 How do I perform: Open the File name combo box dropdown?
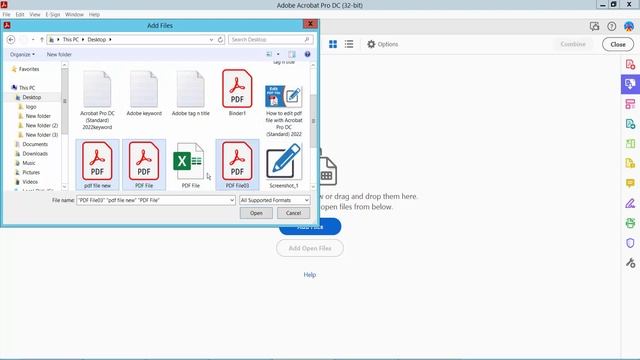pyautogui.click(x=232, y=200)
